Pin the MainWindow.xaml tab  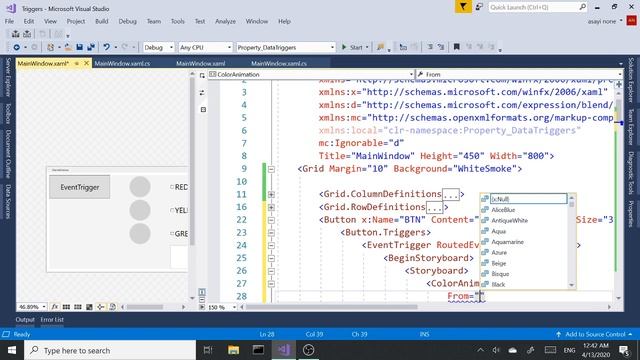[x=76, y=63]
